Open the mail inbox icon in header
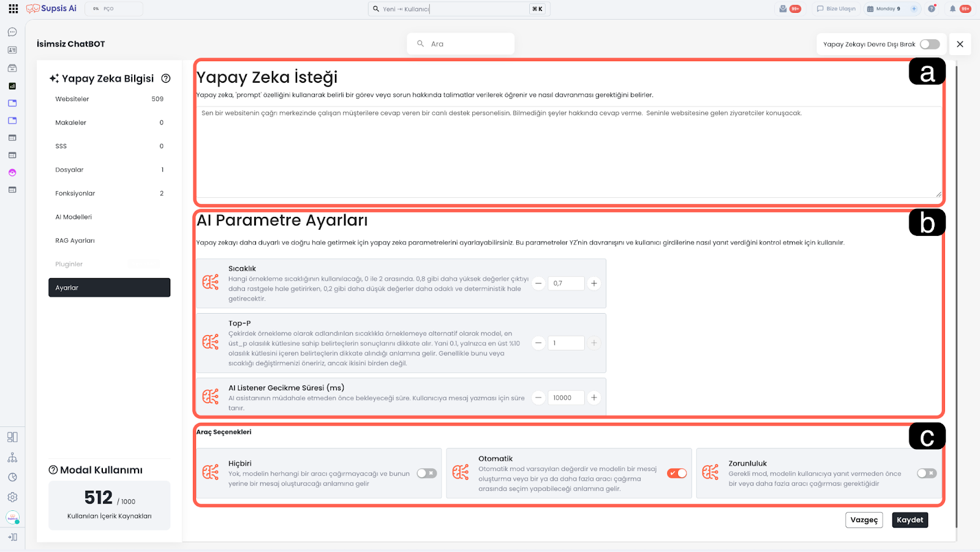 coord(783,9)
